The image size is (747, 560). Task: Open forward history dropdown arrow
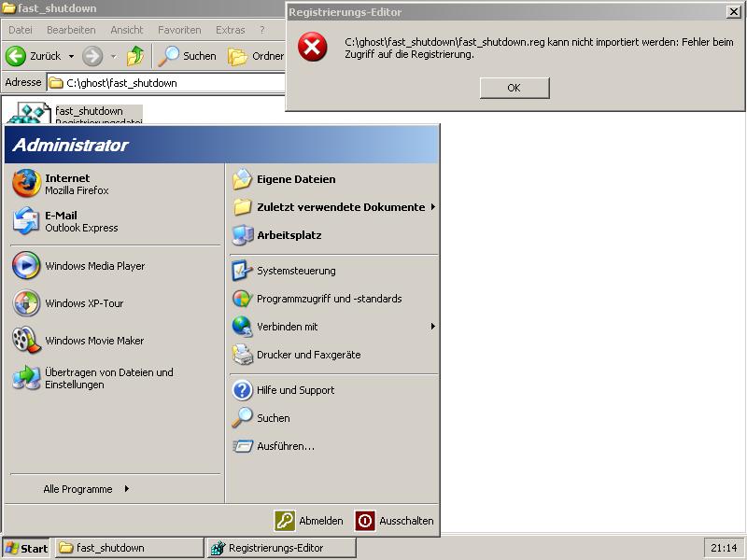[113, 56]
